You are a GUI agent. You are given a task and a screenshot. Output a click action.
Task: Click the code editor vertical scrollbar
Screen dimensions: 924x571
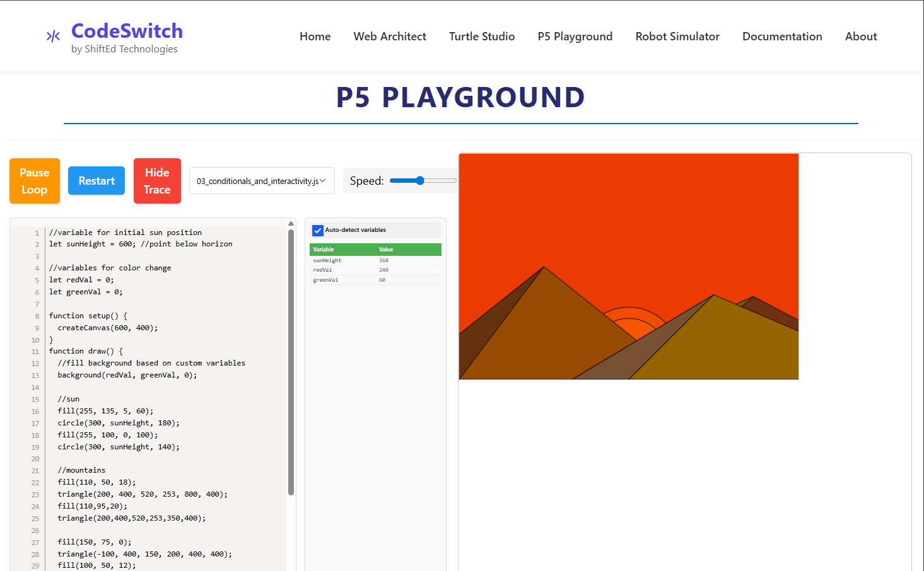coord(291,362)
